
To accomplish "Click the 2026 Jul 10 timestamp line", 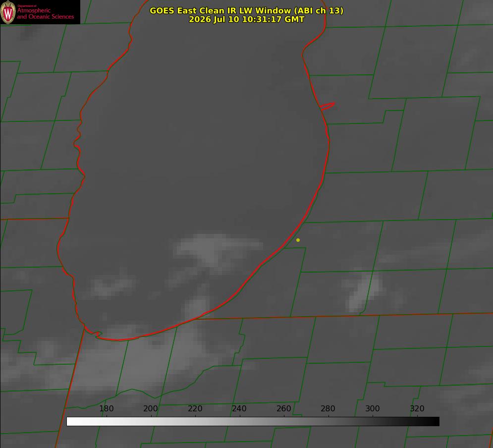I will (x=247, y=19).
